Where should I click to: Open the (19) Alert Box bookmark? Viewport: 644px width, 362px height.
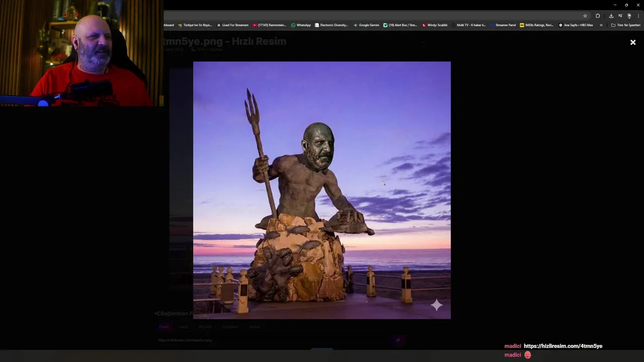coord(400,25)
